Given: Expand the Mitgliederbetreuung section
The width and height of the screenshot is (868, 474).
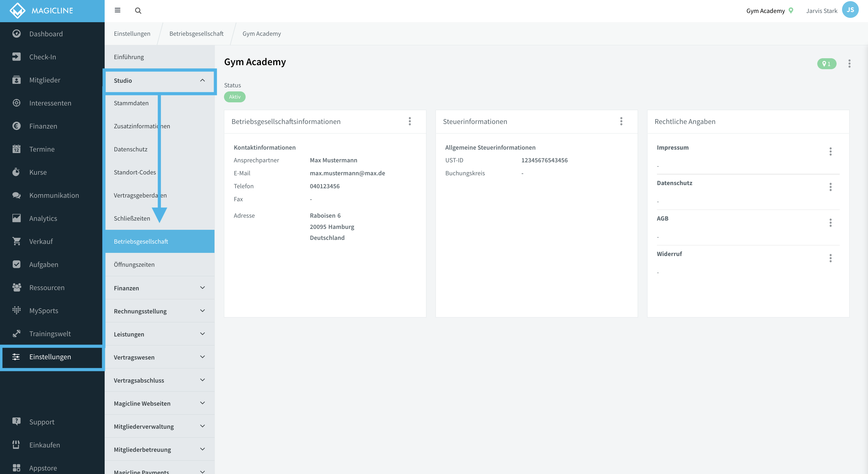Looking at the screenshot, I should click(x=160, y=449).
